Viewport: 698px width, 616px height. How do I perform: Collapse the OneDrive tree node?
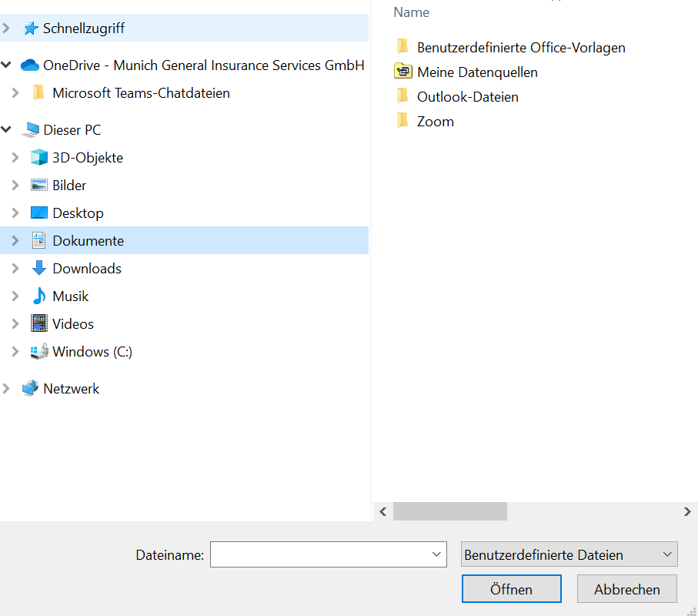[x=6, y=65]
